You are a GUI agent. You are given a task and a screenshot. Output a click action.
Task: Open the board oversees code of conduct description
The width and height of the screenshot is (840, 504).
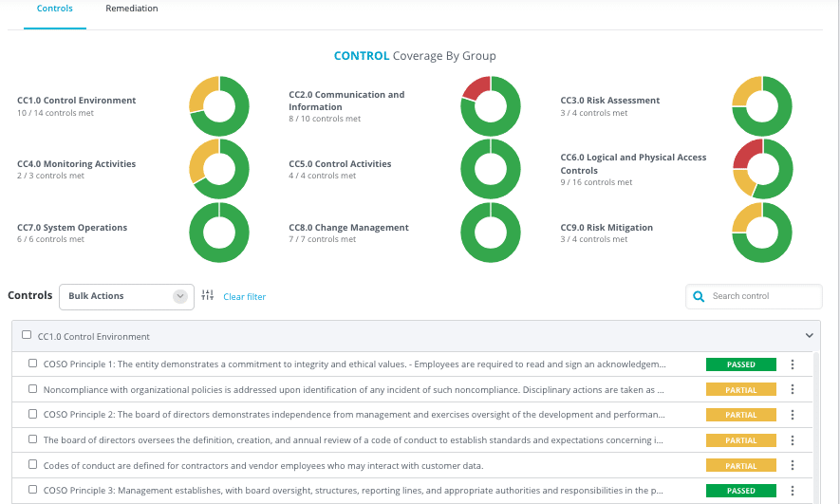[353, 440]
